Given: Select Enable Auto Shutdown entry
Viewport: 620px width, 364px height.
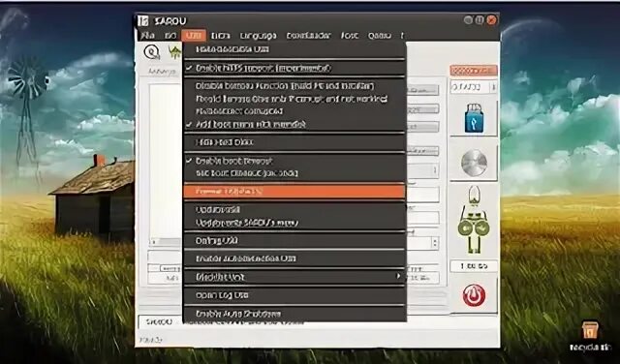Looking at the screenshot, I should point(294,314).
